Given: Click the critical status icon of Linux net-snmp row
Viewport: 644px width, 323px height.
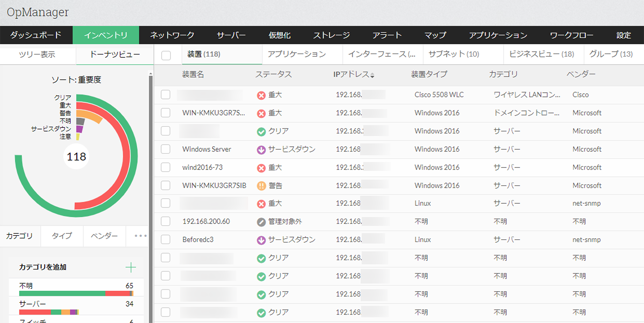Looking at the screenshot, I should (x=261, y=204).
